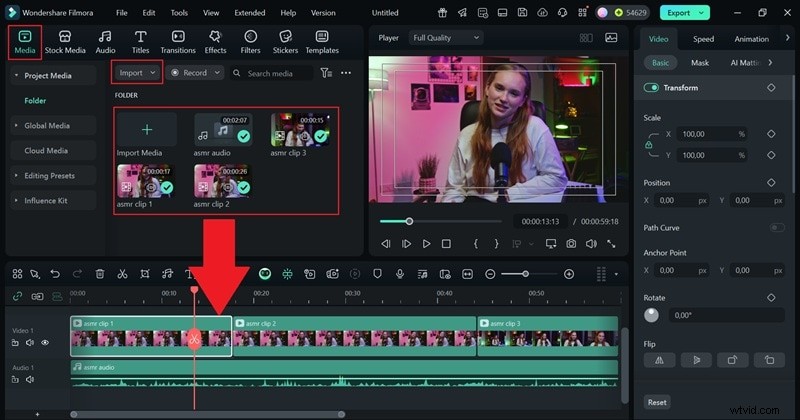Lock the Audio 1 track
Screen dimensions: 800x420
click(x=15, y=380)
